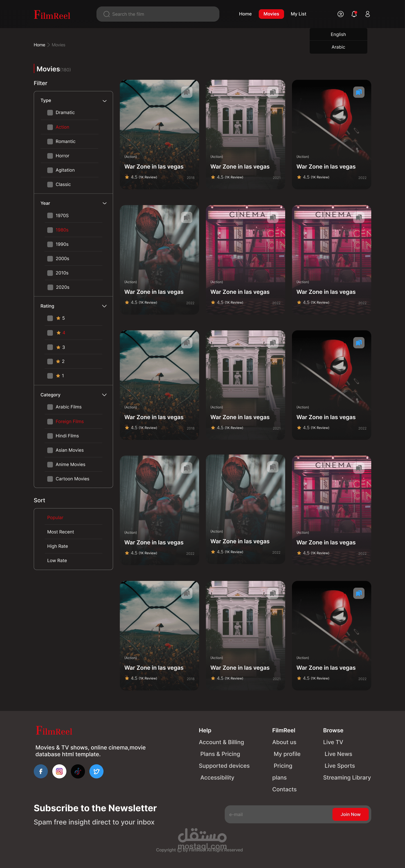Check the Cartoon Movies category
405x868 pixels.
tap(50, 479)
